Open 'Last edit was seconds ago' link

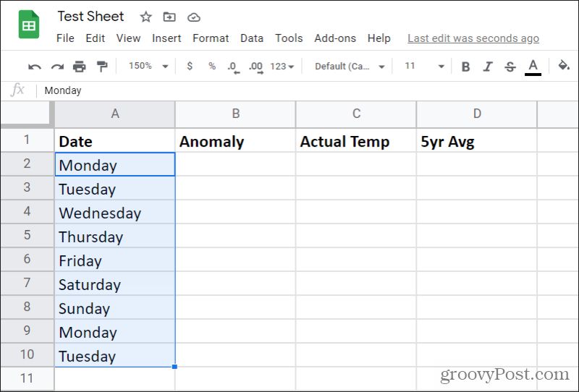tap(473, 38)
